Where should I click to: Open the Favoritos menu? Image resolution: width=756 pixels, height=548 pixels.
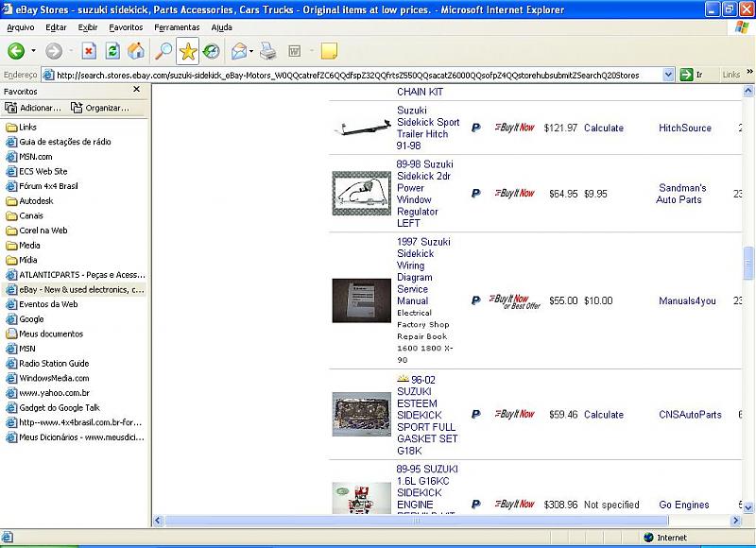[126, 27]
